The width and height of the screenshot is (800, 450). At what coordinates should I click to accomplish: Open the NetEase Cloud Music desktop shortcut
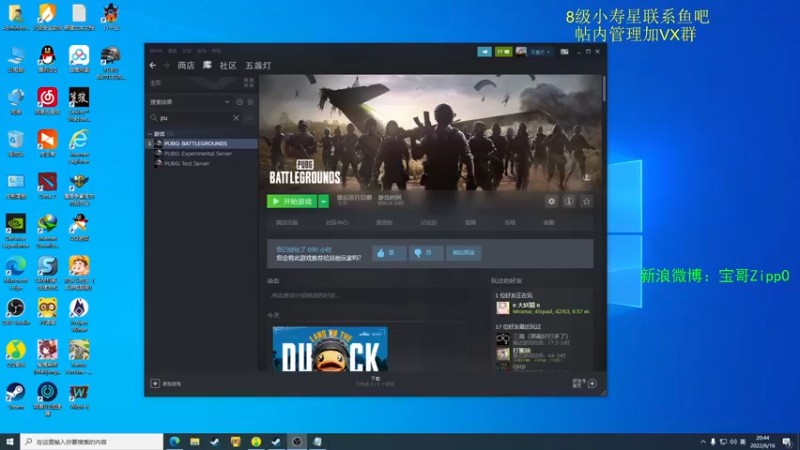[x=47, y=101]
